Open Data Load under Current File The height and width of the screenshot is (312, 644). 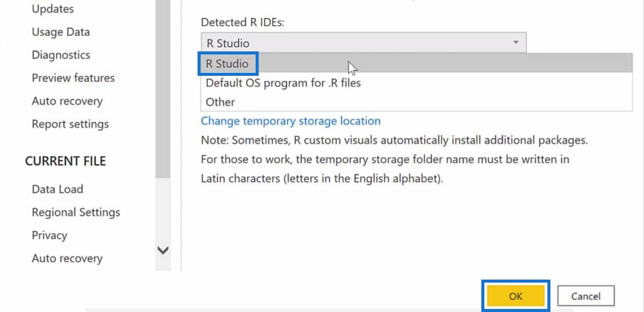pyautogui.click(x=57, y=189)
